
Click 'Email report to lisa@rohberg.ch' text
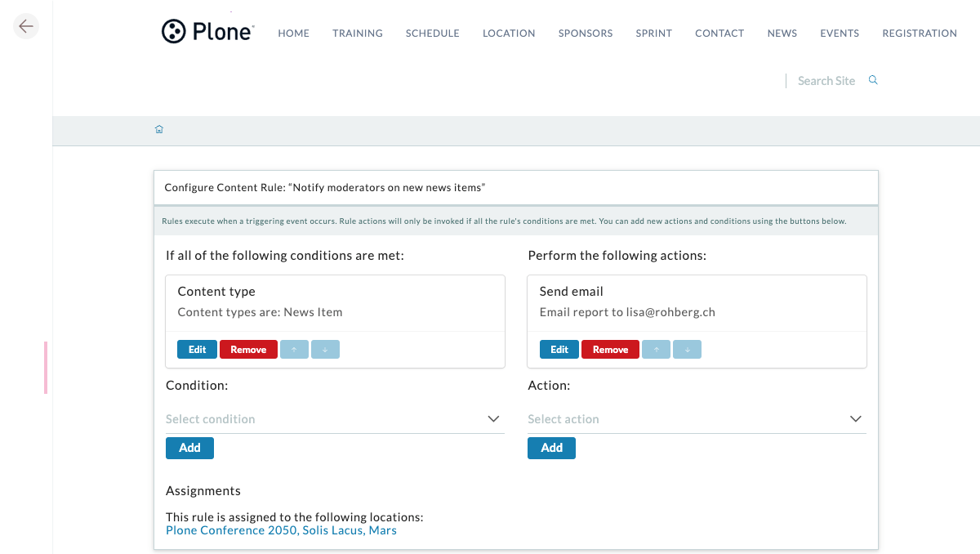(x=627, y=312)
